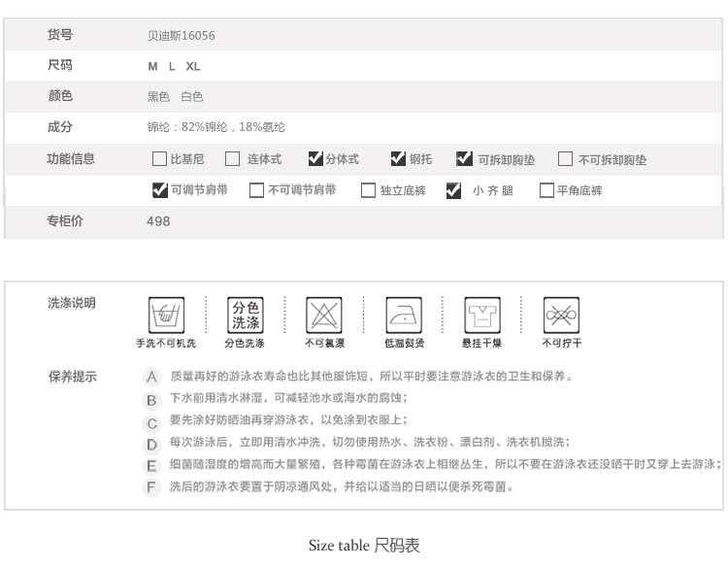Screen dimensions: 728x566
Task: Uncheck the 分体式 checkbox
Action: (x=315, y=158)
